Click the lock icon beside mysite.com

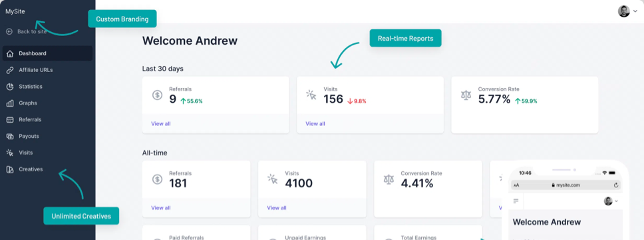[x=554, y=185]
